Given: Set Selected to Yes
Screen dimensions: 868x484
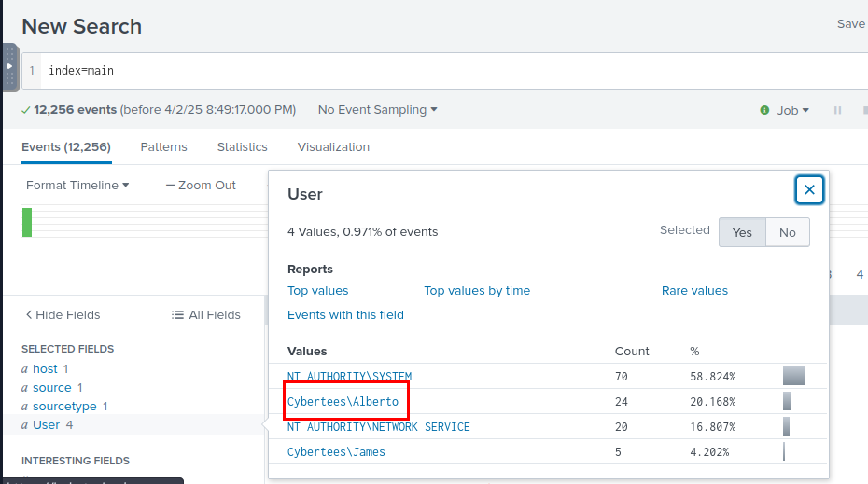Looking at the screenshot, I should [x=742, y=232].
